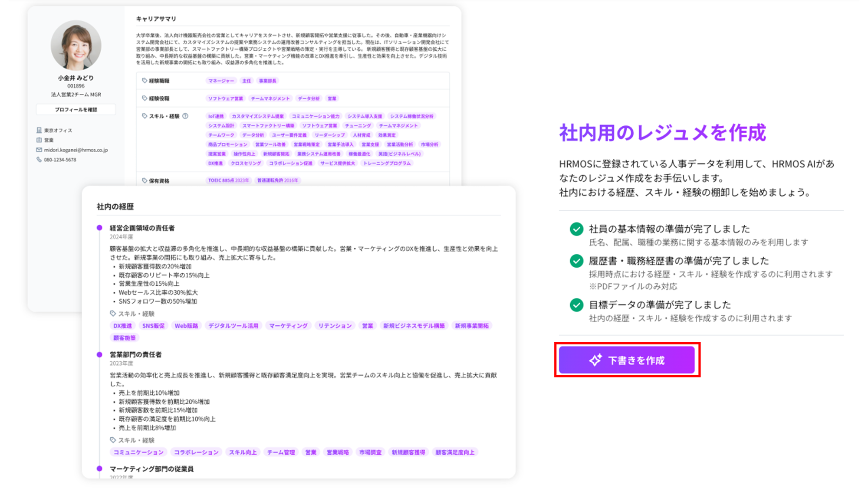Screen dimensions: 868x488
Task: Click the green check for 目標データ
Action: 576,305
